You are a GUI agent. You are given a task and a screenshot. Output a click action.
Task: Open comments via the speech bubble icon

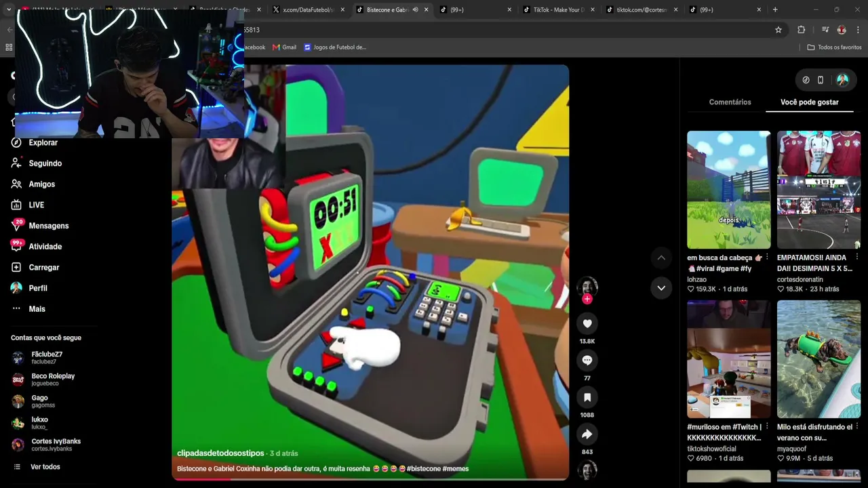tap(587, 361)
